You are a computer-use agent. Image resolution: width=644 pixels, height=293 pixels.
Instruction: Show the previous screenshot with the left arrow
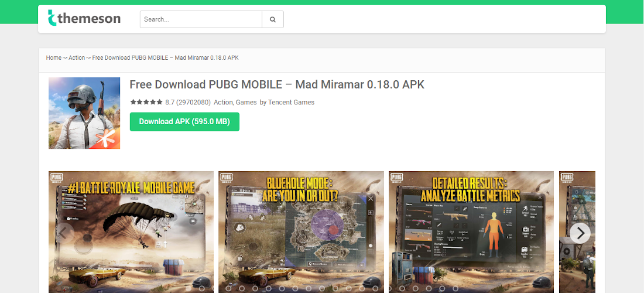pos(64,233)
